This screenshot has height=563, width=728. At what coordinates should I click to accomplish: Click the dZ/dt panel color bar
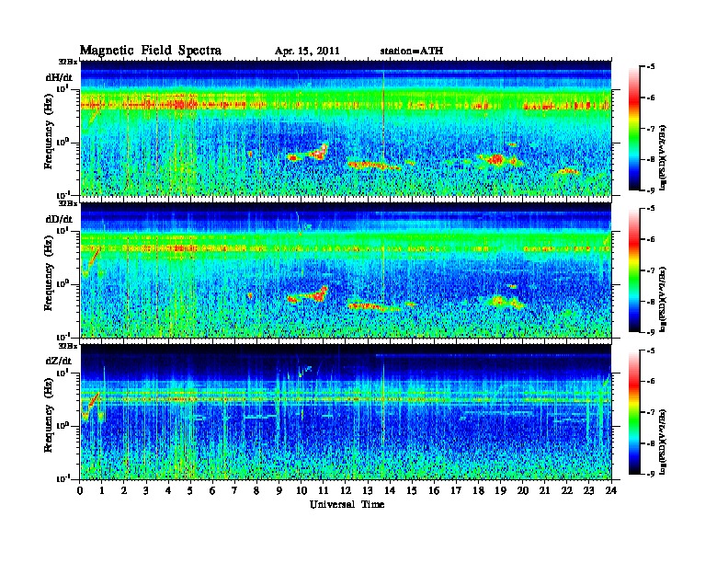(633, 412)
